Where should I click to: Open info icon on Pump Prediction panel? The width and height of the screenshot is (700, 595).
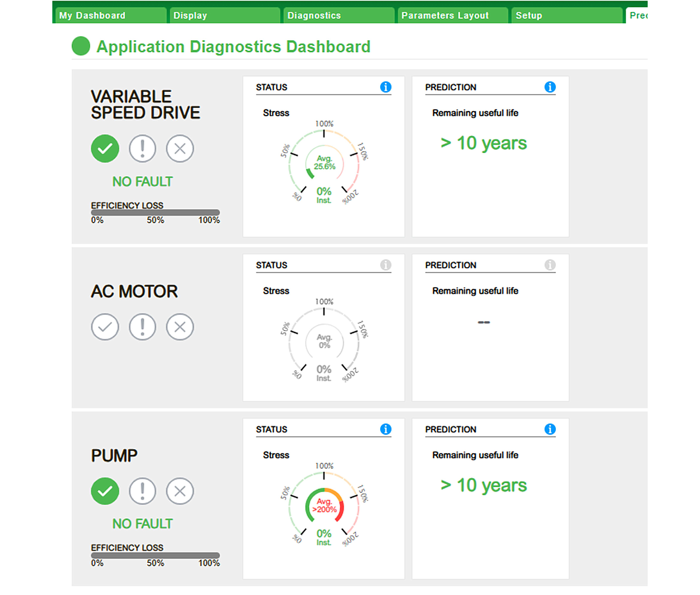[549, 429]
